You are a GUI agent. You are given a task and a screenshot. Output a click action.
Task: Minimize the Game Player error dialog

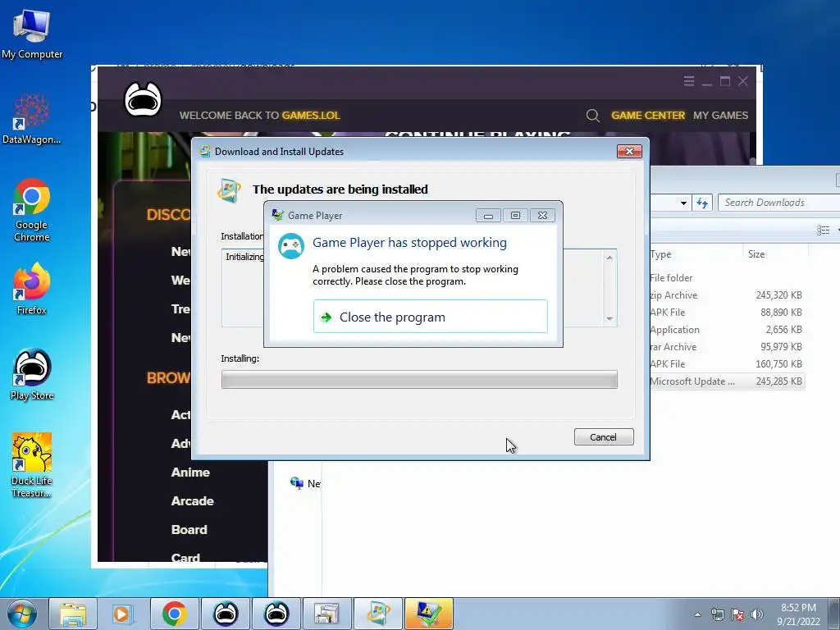(488, 216)
